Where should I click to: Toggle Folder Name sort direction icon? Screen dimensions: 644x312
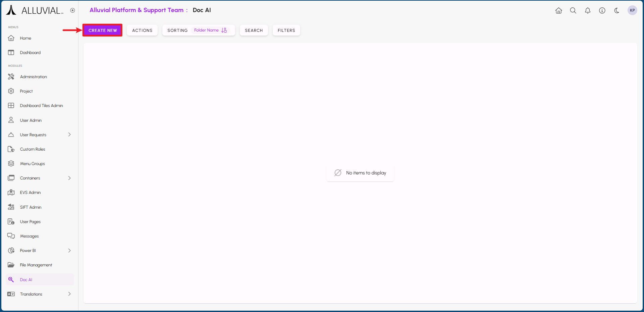pyautogui.click(x=224, y=30)
